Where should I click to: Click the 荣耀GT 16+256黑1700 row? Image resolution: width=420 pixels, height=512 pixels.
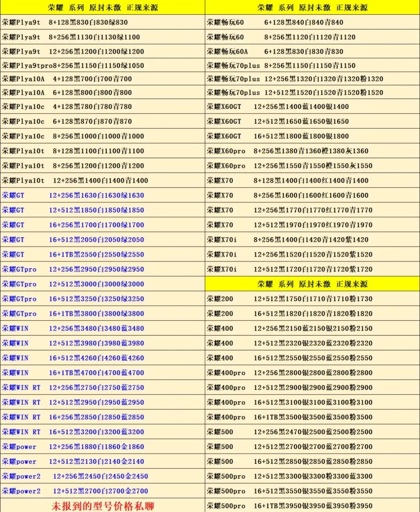103,225
